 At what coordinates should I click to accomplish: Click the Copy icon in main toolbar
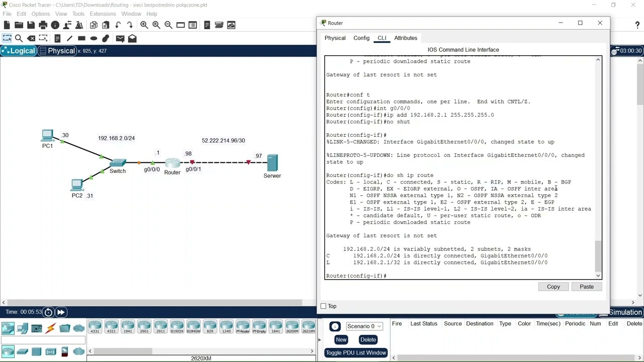(94, 25)
